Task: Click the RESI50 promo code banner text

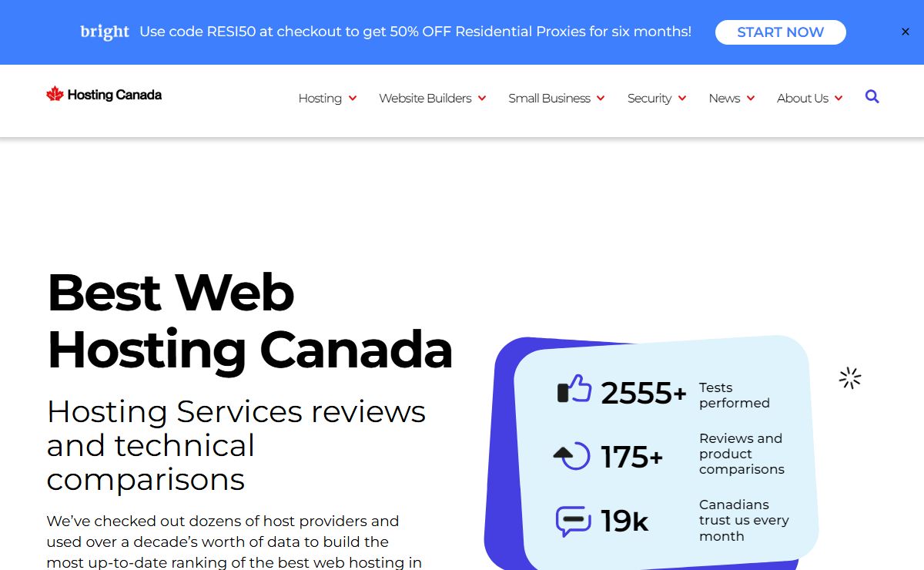Action: pyautogui.click(x=415, y=32)
